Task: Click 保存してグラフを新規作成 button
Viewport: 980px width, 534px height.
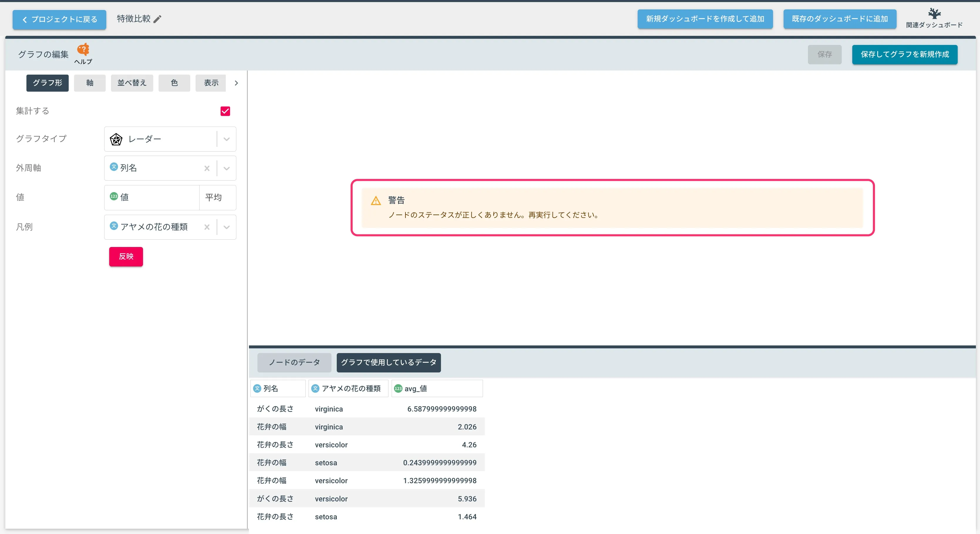Action: tap(905, 54)
